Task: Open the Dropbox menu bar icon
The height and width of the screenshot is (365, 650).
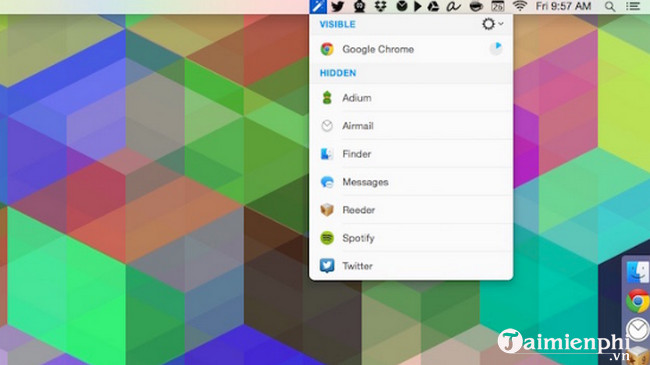Action: tap(380, 6)
